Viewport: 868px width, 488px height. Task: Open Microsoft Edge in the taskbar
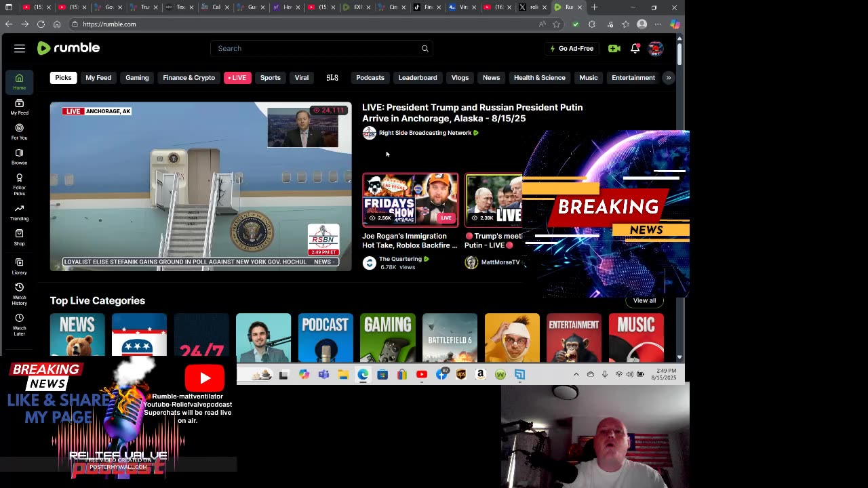pos(363,374)
